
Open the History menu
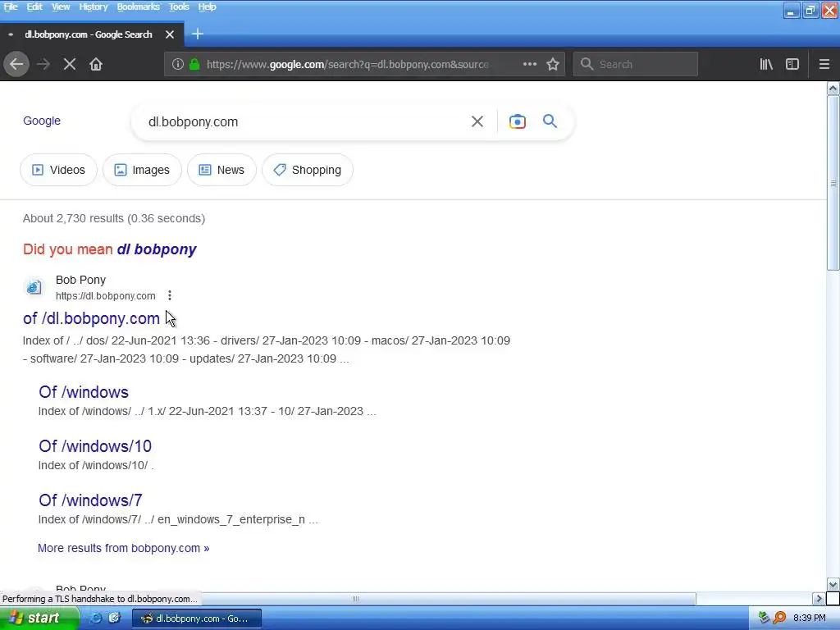tap(94, 7)
